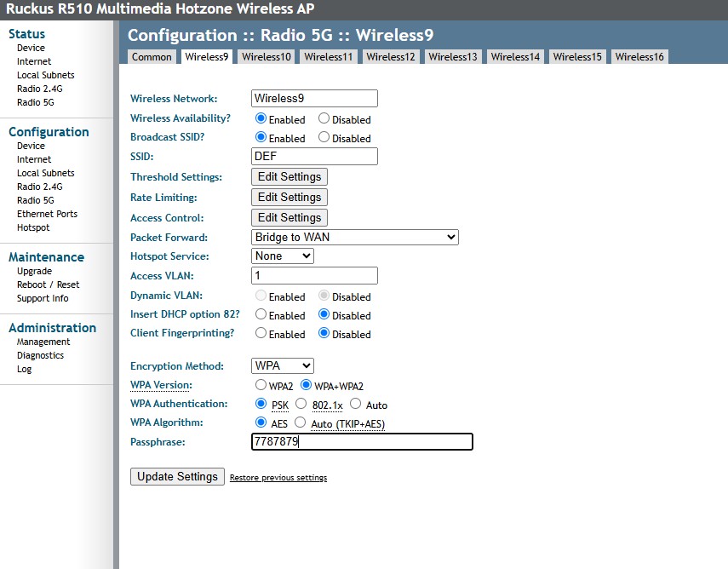Select Auto (TKIP+AES) algorithm
This screenshot has height=569, width=728.
[x=301, y=422]
